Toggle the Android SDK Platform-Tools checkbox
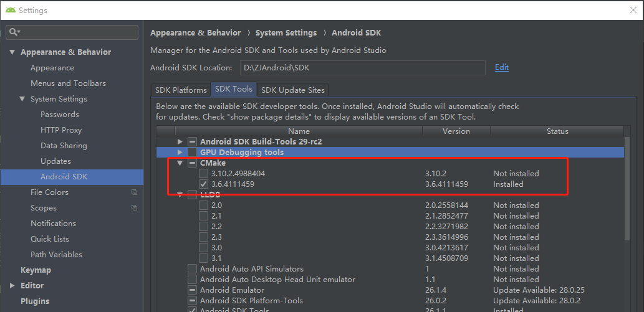This screenshot has width=644, height=312. [x=192, y=301]
